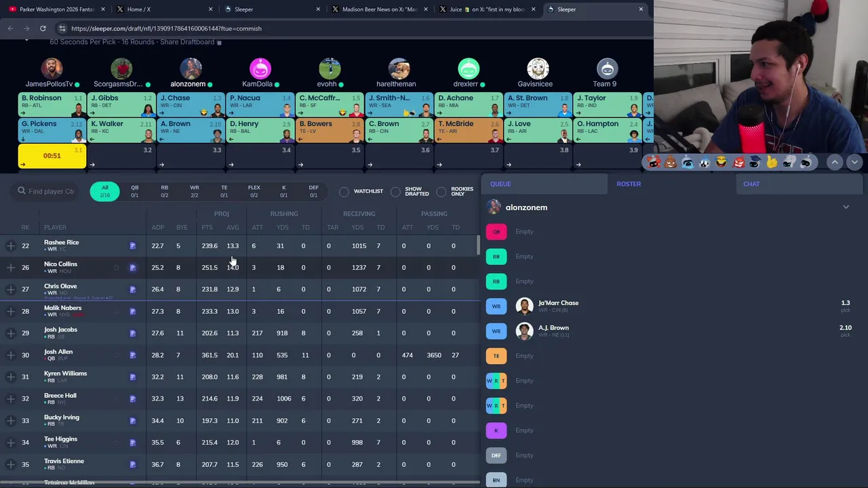This screenshot has height=488, width=868.
Task: Select the All positions filter
Action: click(105, 191)
